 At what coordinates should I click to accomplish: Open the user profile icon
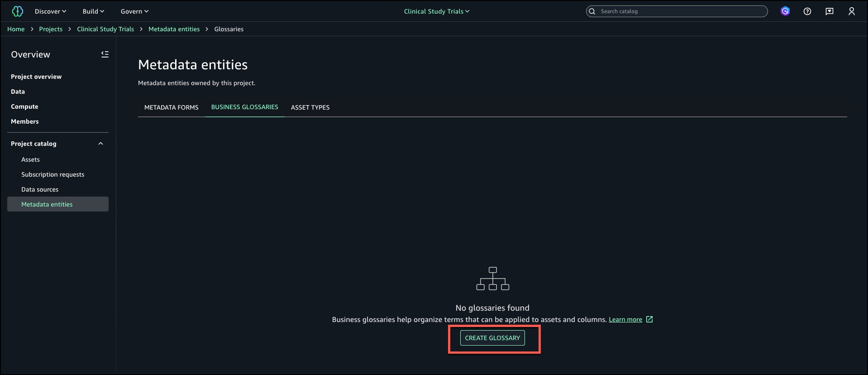pos(851,11)
